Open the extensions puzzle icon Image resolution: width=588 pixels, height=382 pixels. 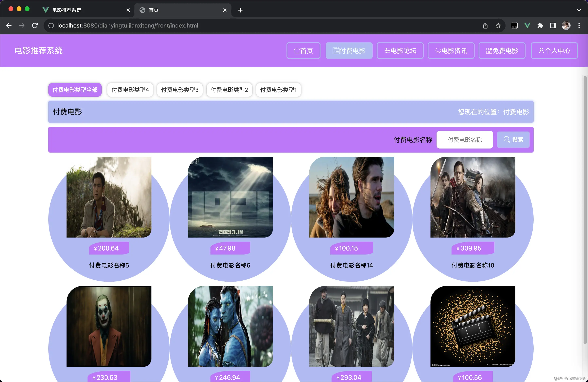[540, 25]
